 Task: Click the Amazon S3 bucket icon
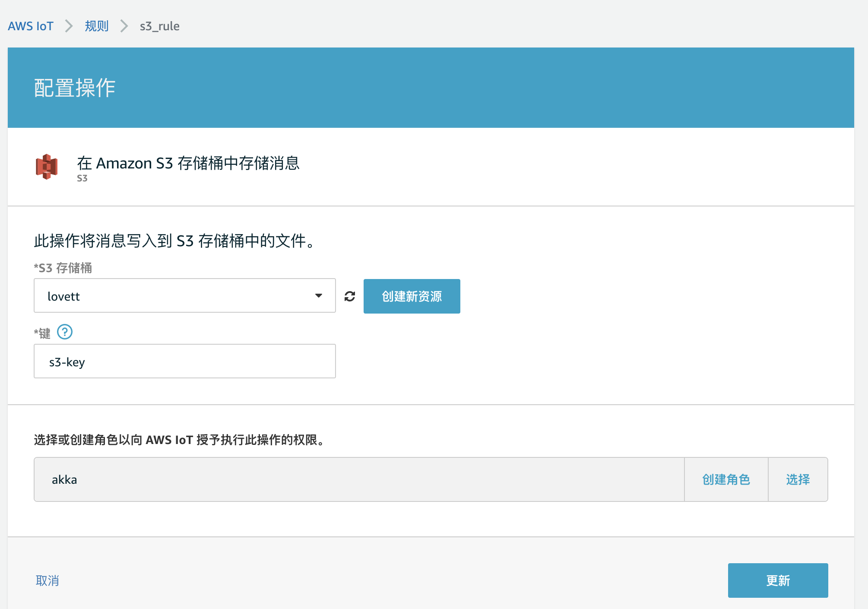click(47, 166)
